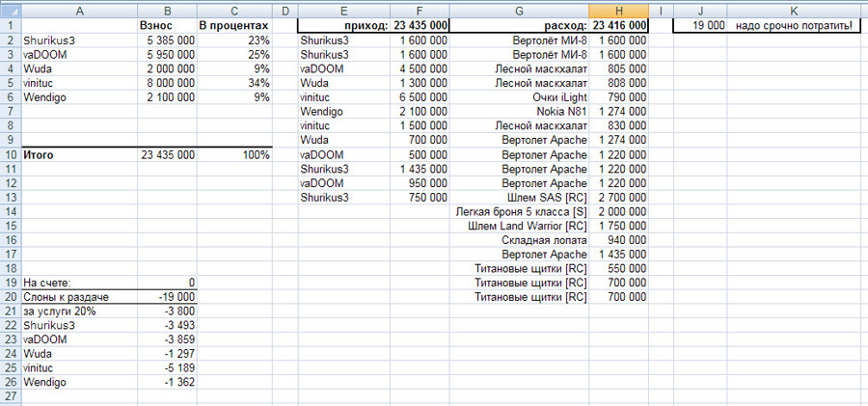Select the 6 500 000 income cell
868x406 pixels.
coord(420,97)
